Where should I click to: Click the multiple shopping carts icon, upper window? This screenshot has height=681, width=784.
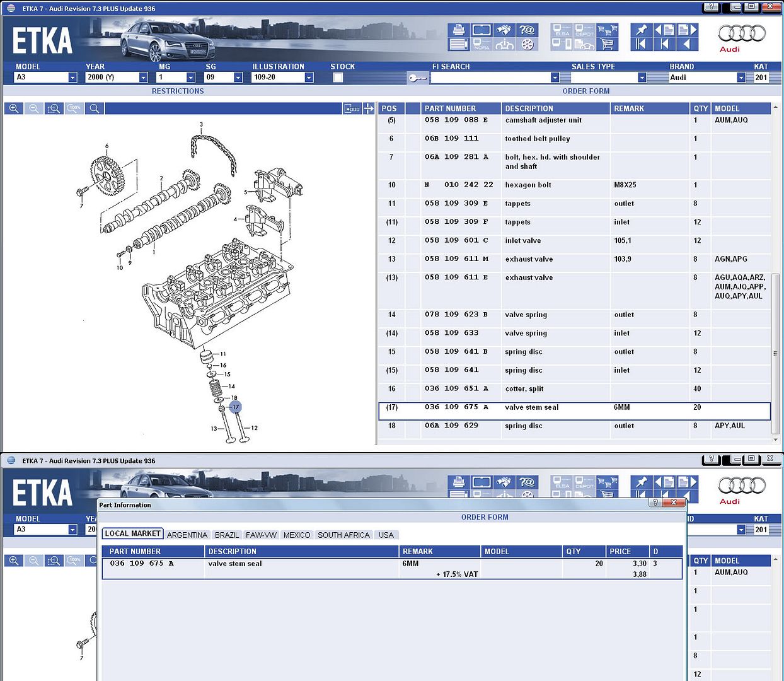pos(607,30)
